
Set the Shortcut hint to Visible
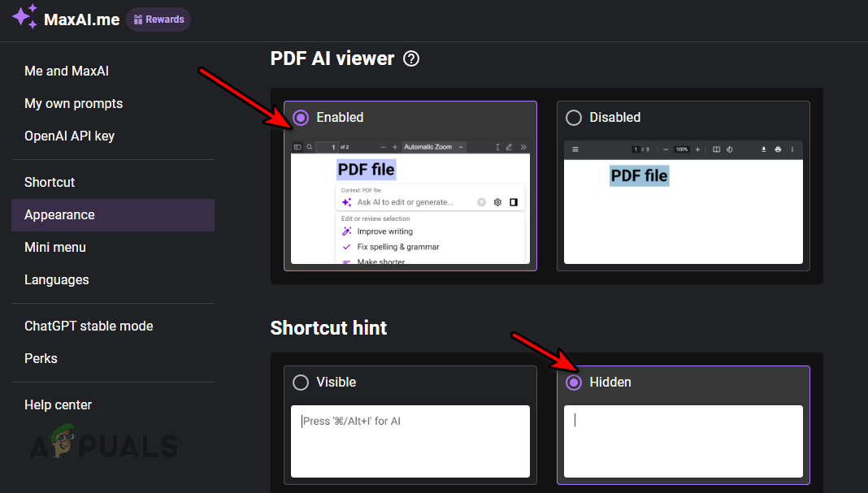[x=300, y=382]
